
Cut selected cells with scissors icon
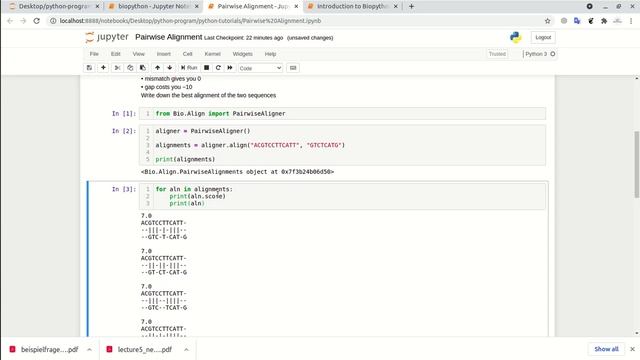117,68
